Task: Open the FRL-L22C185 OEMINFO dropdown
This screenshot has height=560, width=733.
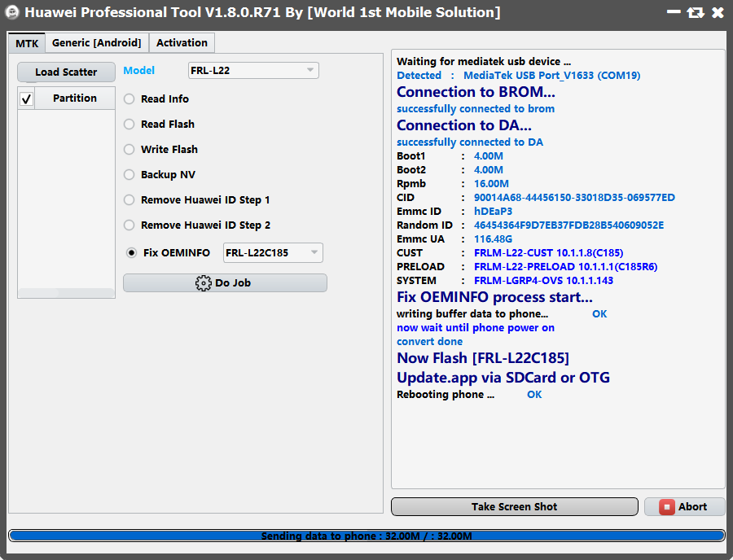Action: click(273, 252)
